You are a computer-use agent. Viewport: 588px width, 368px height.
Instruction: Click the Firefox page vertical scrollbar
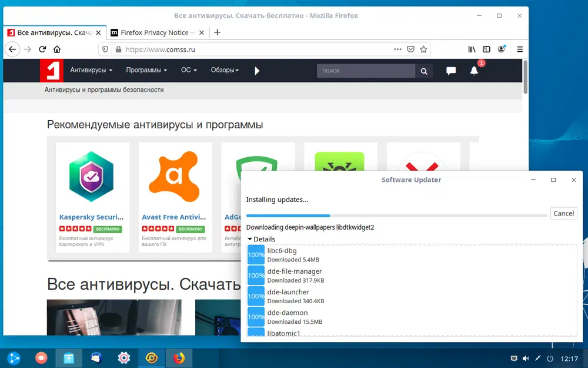525,77
